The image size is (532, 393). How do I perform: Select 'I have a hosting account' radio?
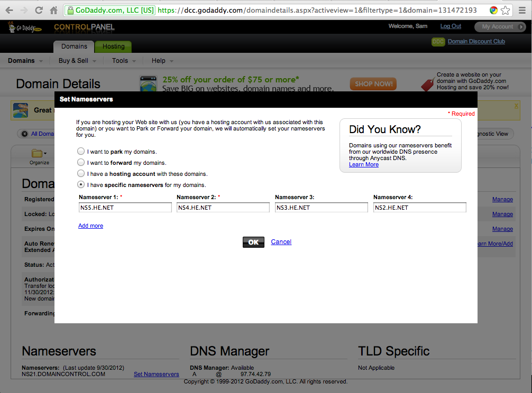[x=81, y=173]
